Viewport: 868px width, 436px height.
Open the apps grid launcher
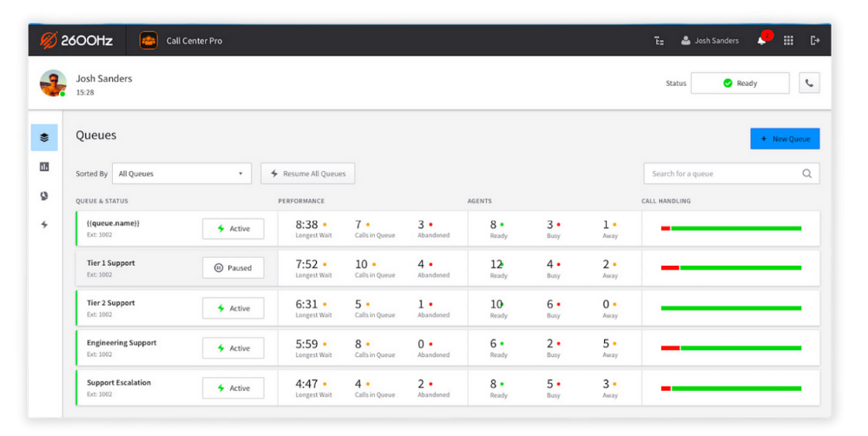coord(788,41)
